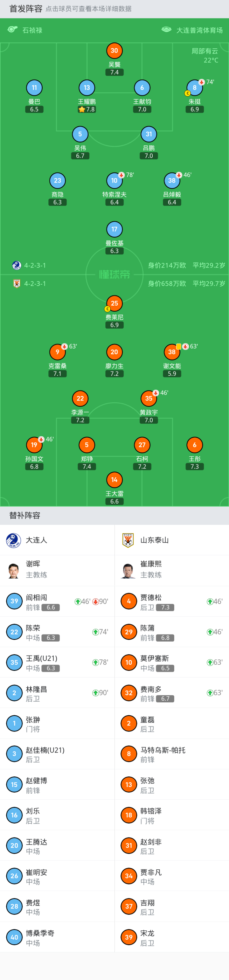
Task: Click player 9 克雷桑 orange circle
Action: tap(58, 352)
